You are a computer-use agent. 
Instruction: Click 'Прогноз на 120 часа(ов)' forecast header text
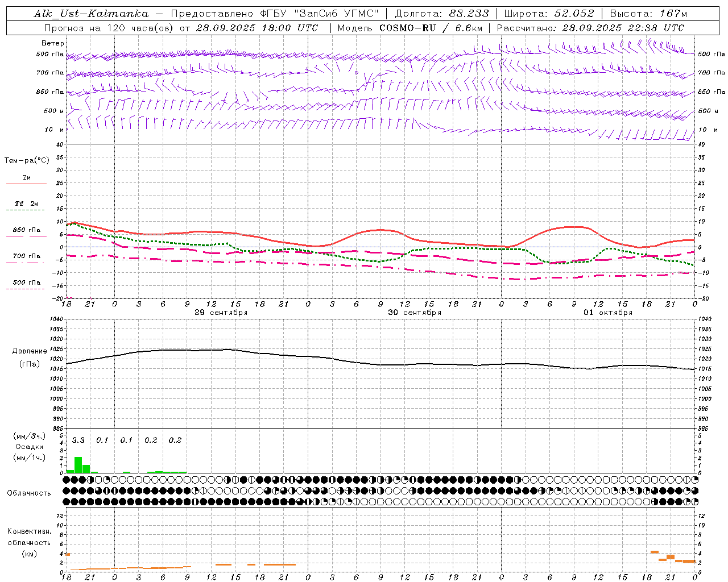[109, 28]
